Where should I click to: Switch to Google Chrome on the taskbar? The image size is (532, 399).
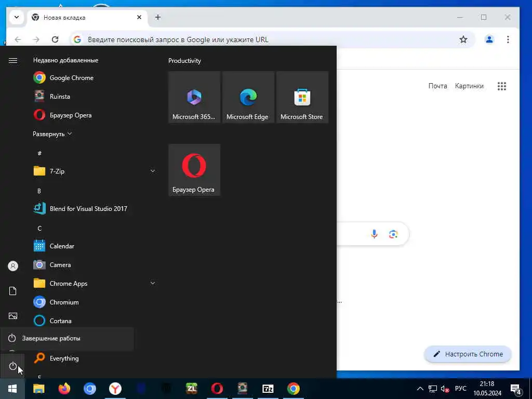293,389
